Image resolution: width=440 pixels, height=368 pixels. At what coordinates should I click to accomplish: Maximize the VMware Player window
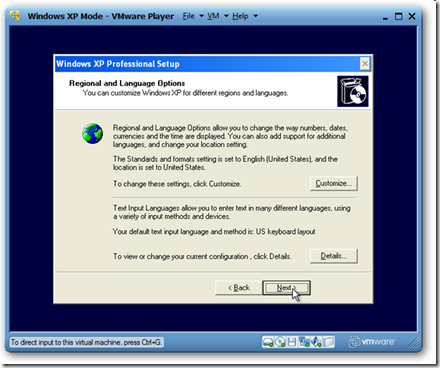coord(399,16)
